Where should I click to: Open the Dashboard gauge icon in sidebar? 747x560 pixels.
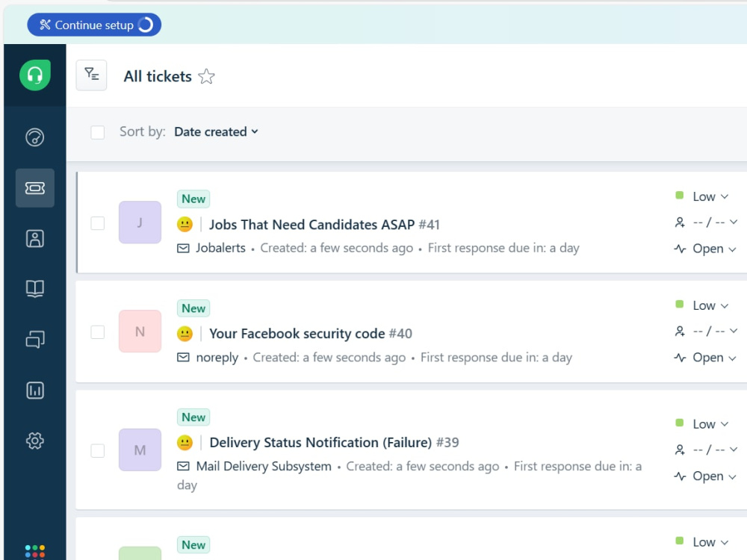(35, 137)
